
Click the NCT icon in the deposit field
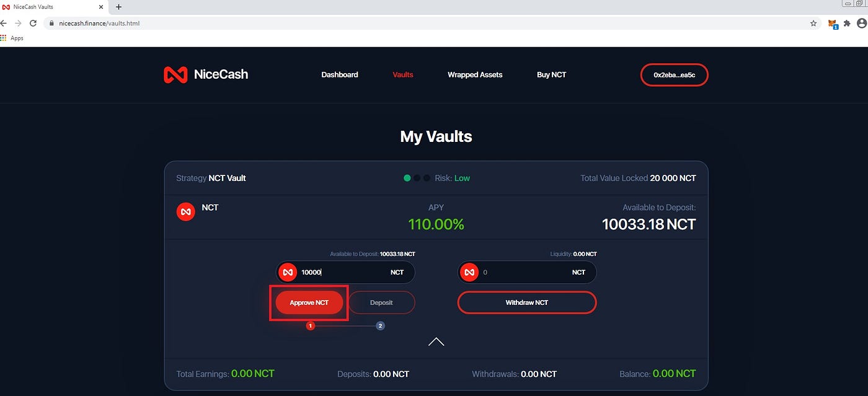click(x=288, y=272)
